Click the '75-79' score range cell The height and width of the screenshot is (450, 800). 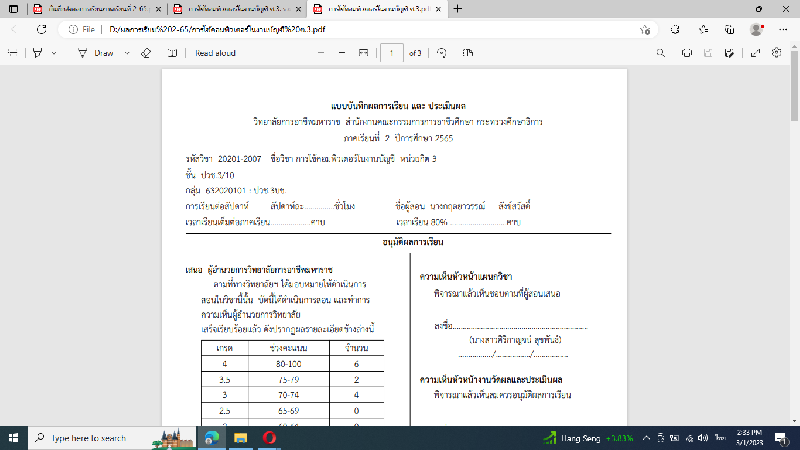pyautogui.click(x=288, y=380)
